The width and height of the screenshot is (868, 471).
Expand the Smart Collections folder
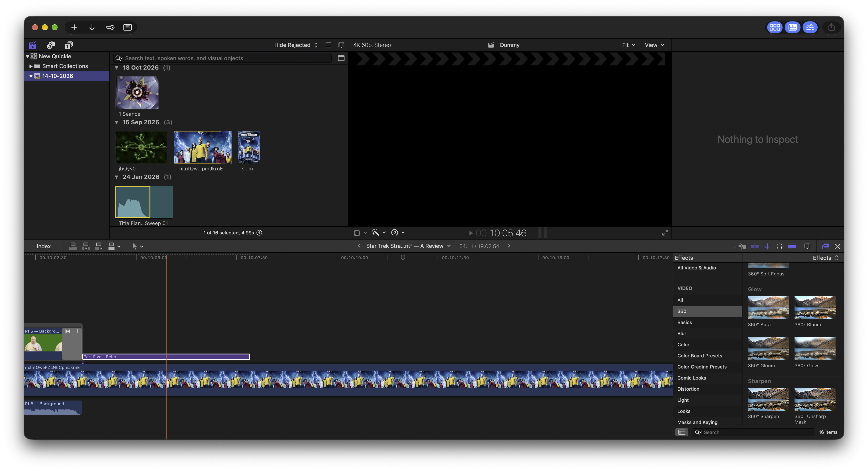pyautogui.click(x=31, y=66)
